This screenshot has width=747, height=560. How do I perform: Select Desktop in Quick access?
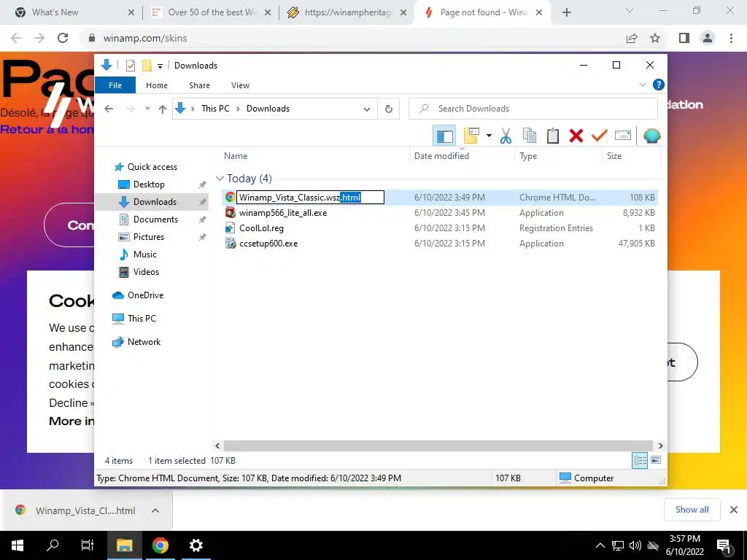149,184
